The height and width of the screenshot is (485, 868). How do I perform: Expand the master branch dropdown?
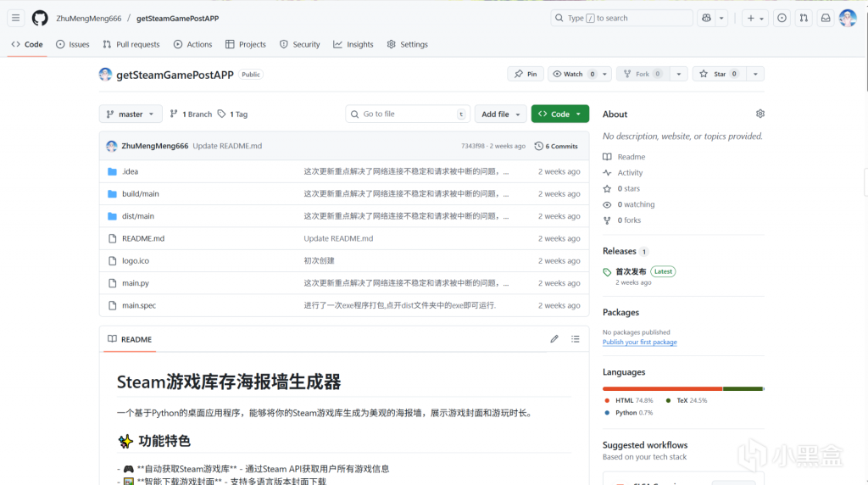(x=131, y=114)
